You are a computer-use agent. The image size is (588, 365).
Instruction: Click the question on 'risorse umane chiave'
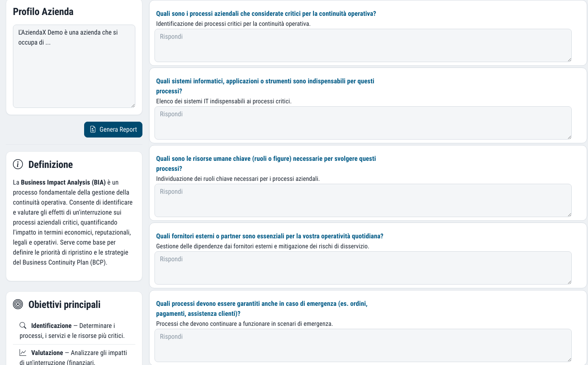coord(266,164)
